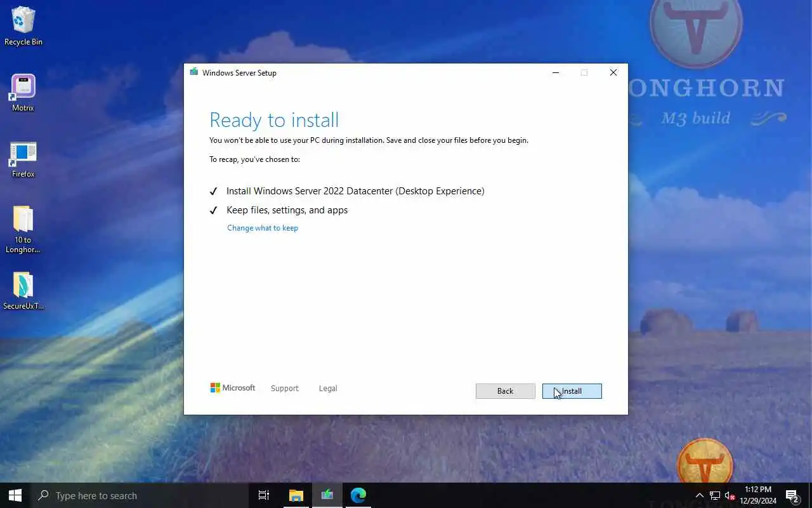Click 'Install Windows Server 2022 Datacenter' text
Screen dimensions: 812x508
pos(355,191)
